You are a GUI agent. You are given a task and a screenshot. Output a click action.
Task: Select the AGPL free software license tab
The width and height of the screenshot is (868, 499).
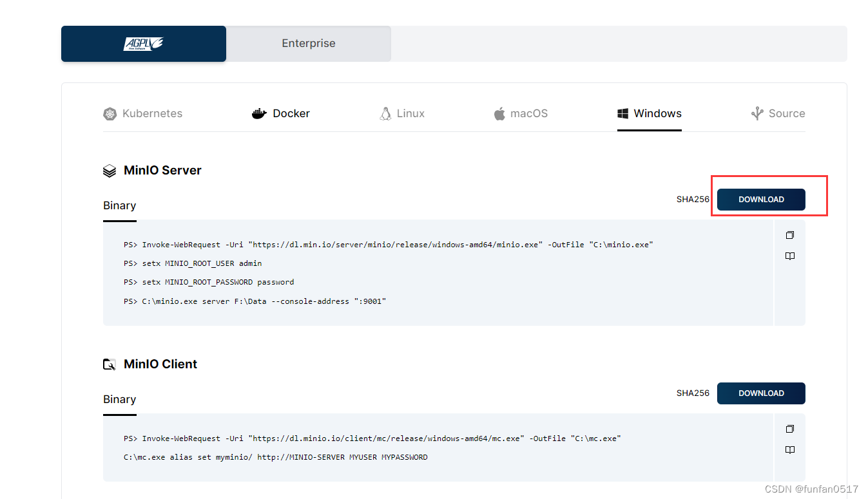coord(144,44)
